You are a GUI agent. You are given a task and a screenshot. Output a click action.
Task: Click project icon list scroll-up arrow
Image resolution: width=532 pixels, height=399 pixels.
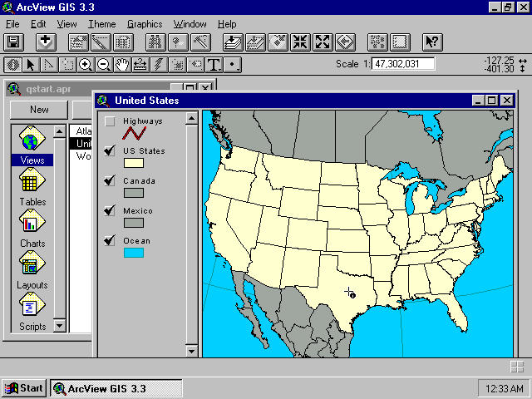(59, 131)
